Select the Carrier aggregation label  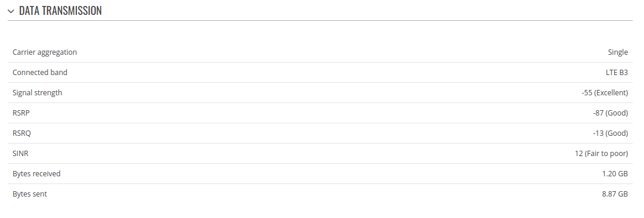point(45,52)
